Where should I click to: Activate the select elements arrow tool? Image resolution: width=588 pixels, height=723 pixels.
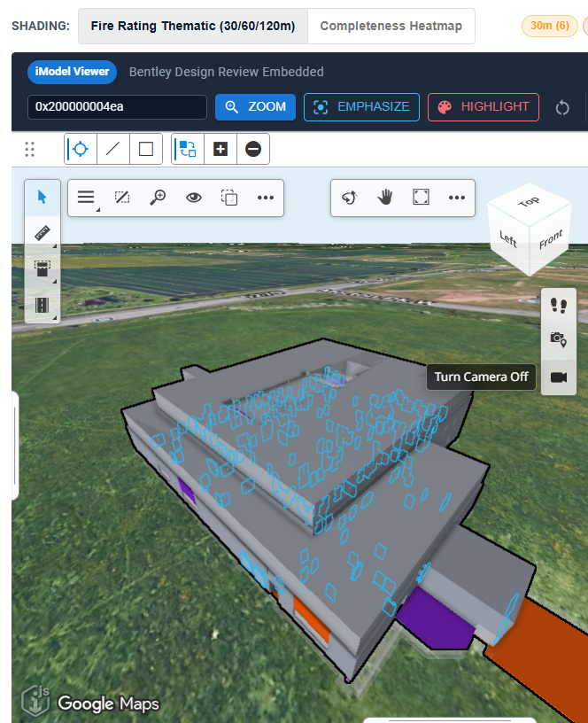coord(42,198)
